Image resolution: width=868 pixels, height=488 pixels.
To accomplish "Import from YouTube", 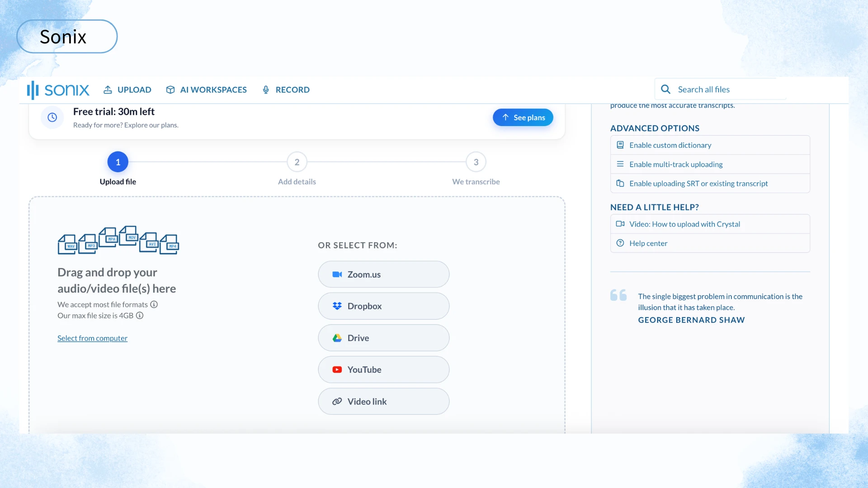I will click(x=384, y=370).
